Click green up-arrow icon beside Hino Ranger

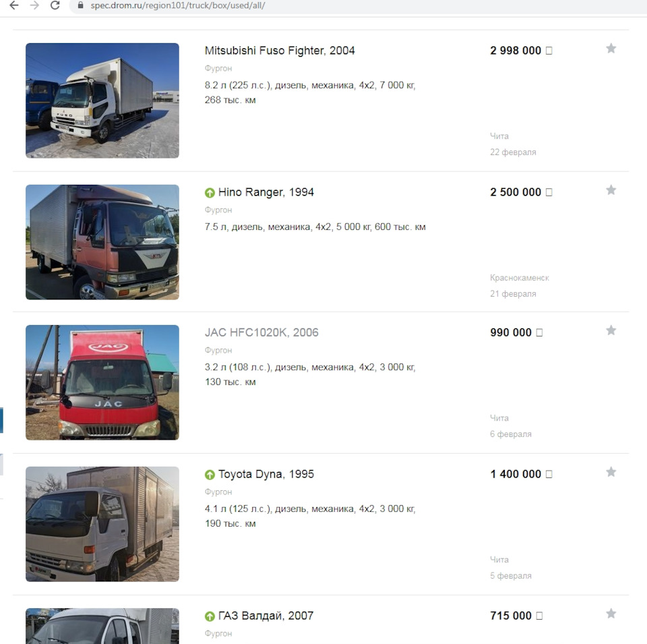(210, 192)
